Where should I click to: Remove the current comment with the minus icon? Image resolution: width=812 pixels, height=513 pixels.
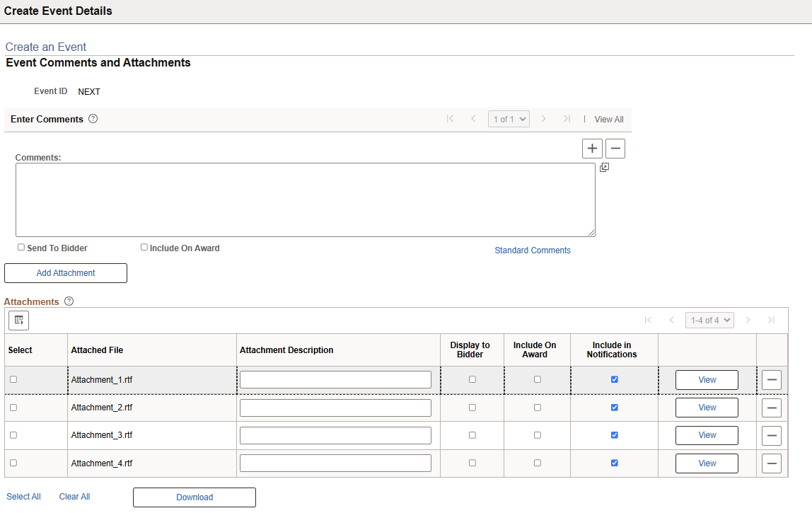click(615, 148)
